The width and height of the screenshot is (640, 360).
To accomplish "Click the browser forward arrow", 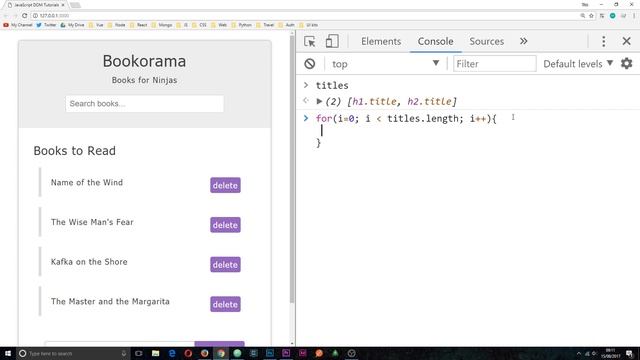I will point(15,16).
